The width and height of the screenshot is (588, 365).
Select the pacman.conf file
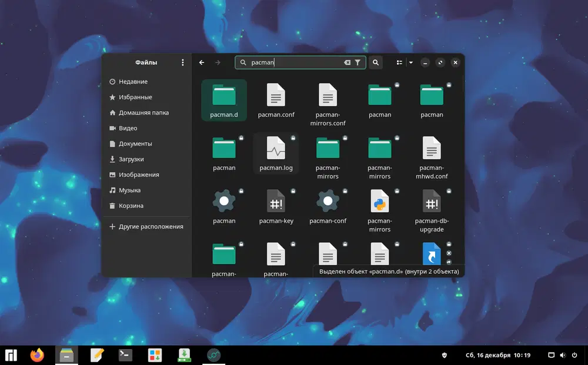(276, 95)
